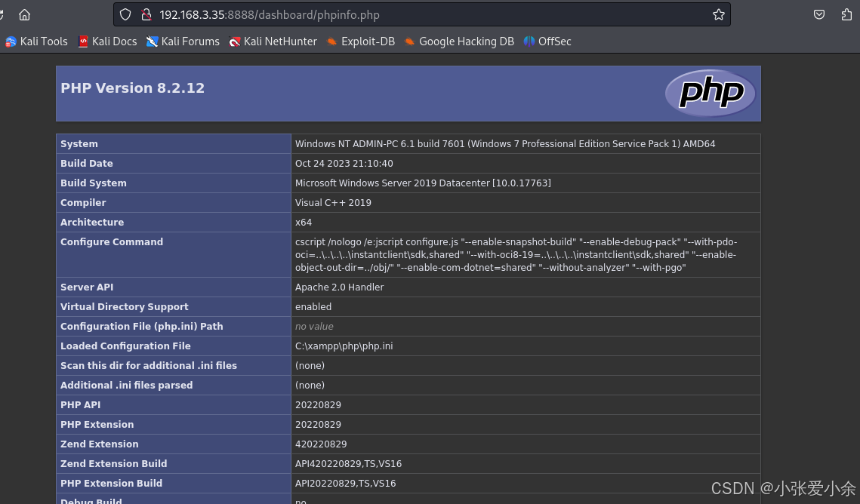860x504 pixels.
Task: Select the enabled value
Action: 313,307
